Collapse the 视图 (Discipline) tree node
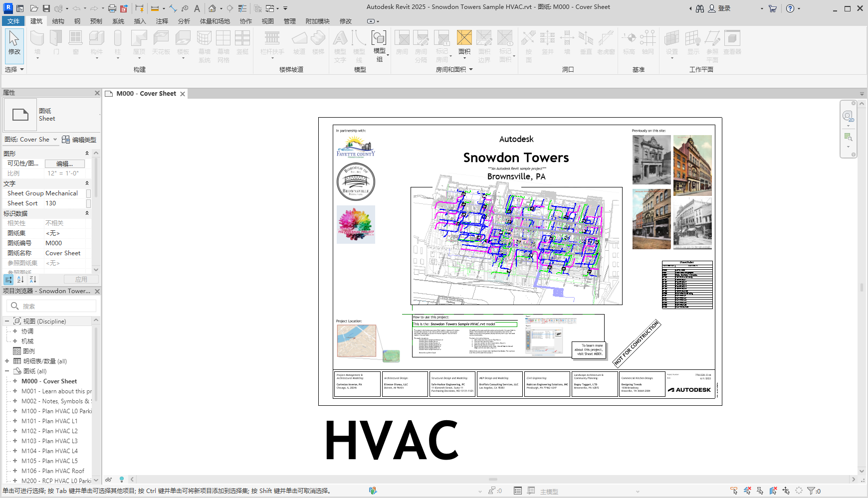This screenshot has height=498, width=868. (7, 322)
